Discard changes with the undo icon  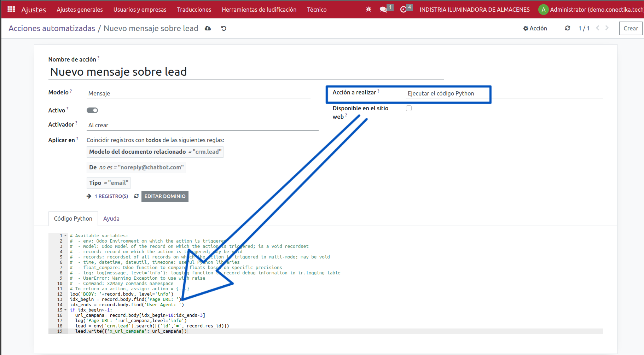[224, 28]
